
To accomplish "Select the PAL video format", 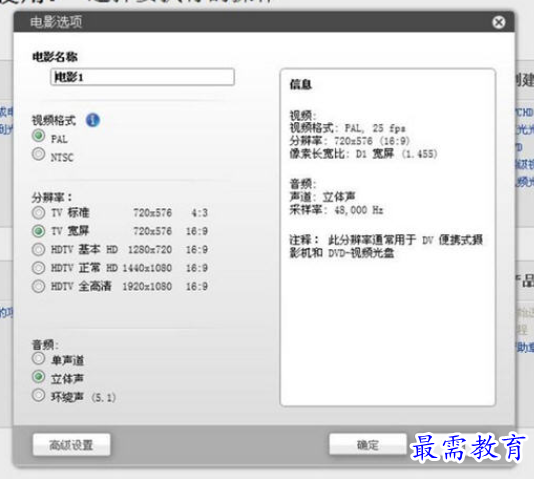I will 38,136.
